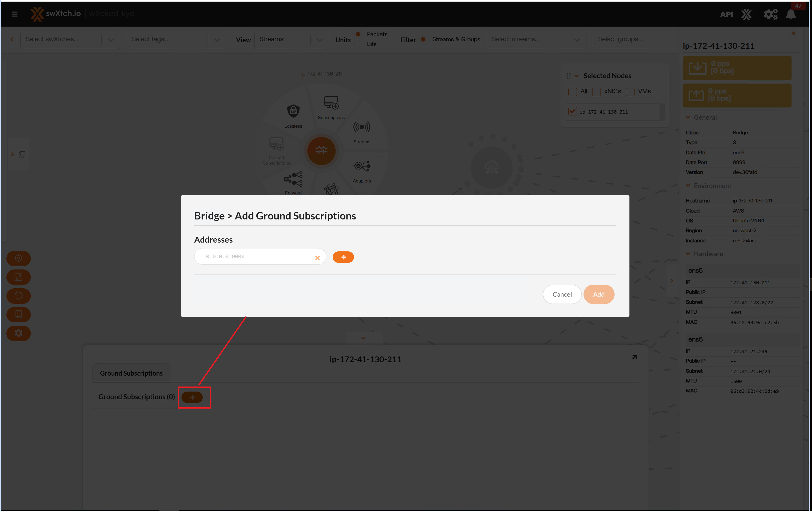Click the Streams broadcast icon in radial menu
The image size is (812, 511).
pyautogui.click(x=361, y=127)
